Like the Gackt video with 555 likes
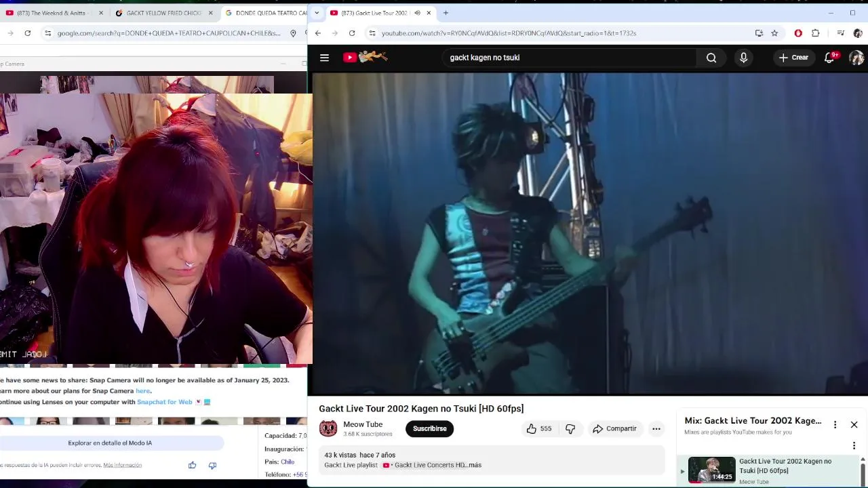 (539, 428)
